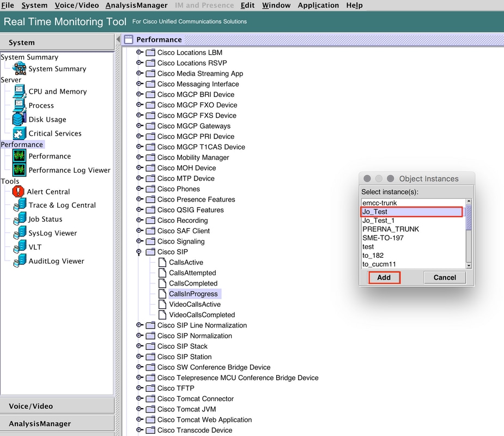Open the Critical Services icon
Screen dimensions: 504x436
point(19,133)
